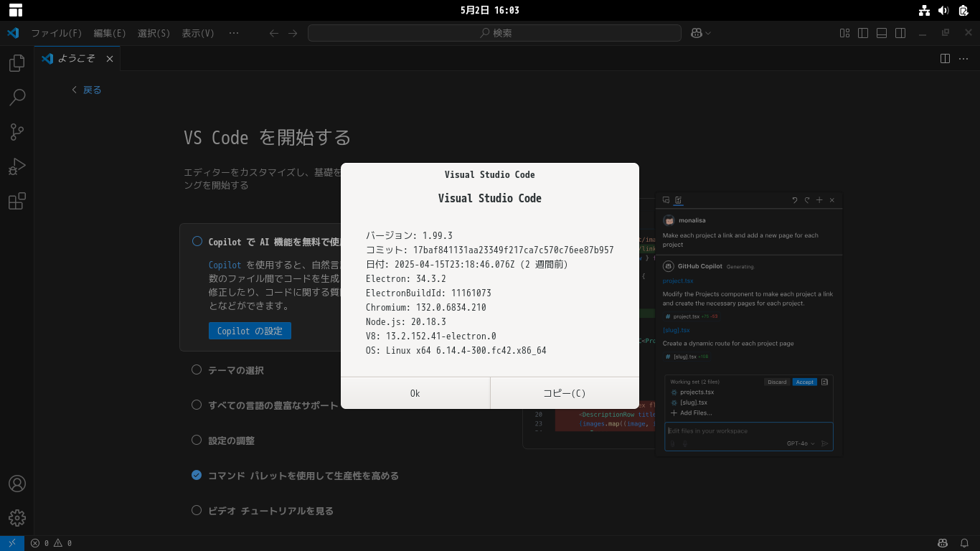The height and width of the screenshot is (551, 980).
Task: Mark the すべての言語の豊富なサポート step circle
Action: click(x=197, y=405)
